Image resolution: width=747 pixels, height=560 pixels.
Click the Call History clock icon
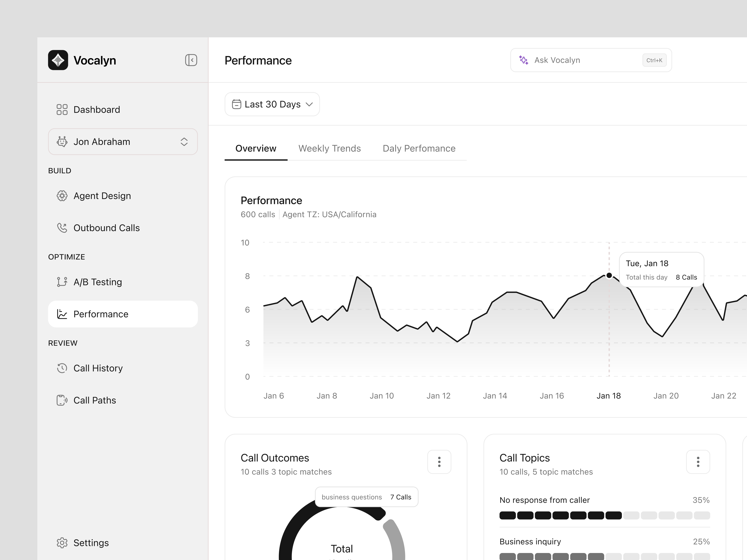click(62, 368)
